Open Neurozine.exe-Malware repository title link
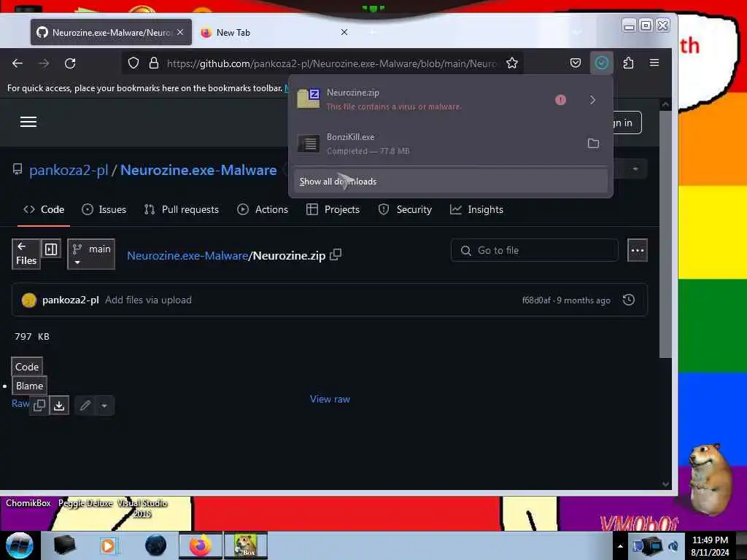Screen dimensions: 747x560 click(198, 170)
